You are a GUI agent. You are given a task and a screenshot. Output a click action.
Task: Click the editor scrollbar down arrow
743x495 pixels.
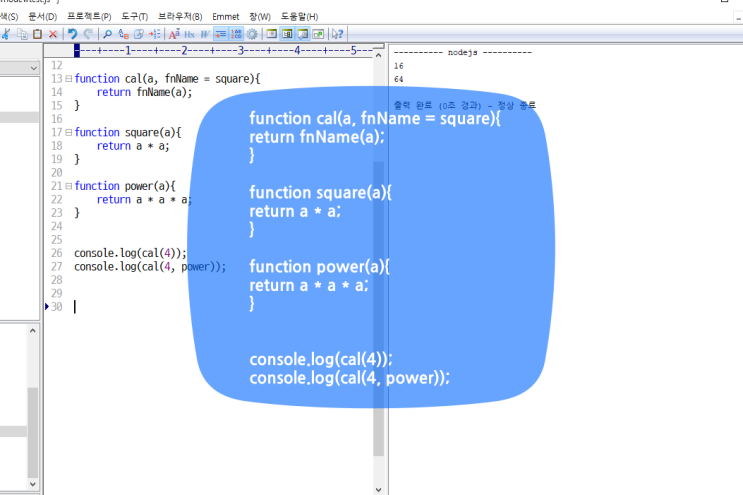(x=378, y=489)
